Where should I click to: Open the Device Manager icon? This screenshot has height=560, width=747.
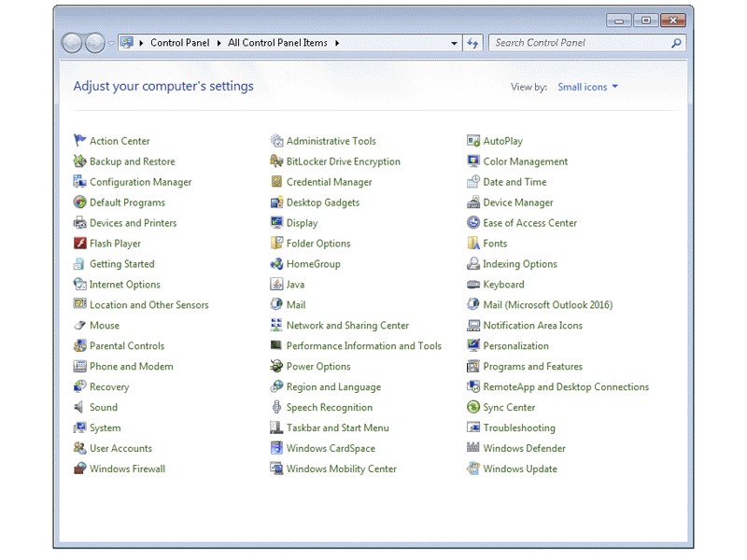[x=473, y=202]
